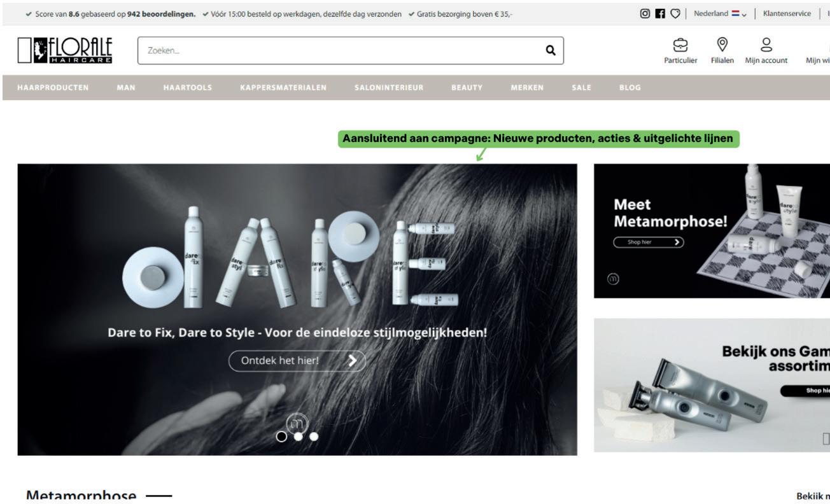
Task: Open Particulier briefcase icon
Action: pyautogui.click(x=680, y=45)
